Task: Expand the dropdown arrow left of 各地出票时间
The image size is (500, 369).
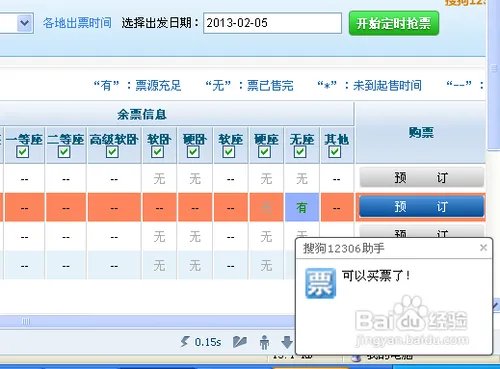Action: pyautogui.click(x=25, y=23)
